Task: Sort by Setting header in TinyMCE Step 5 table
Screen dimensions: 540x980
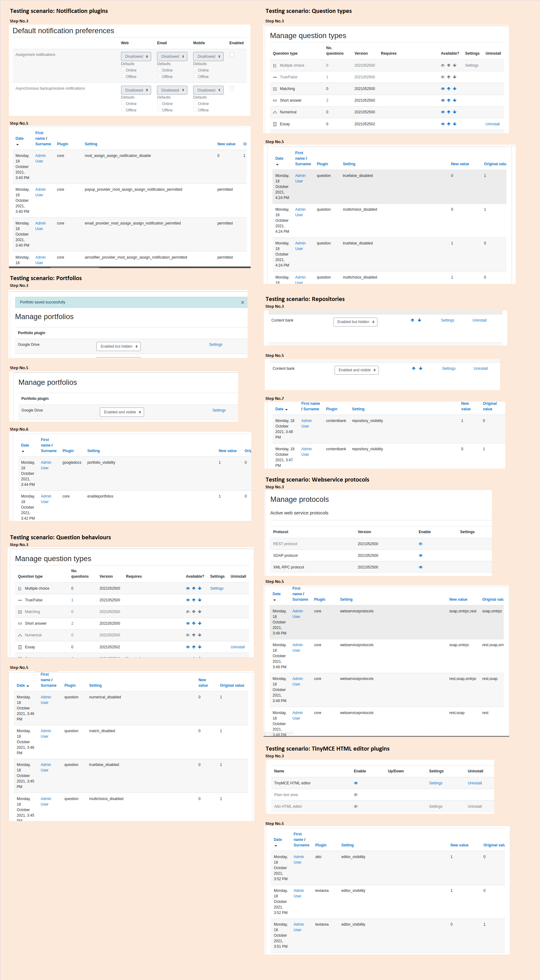Action: click(347, 845)
